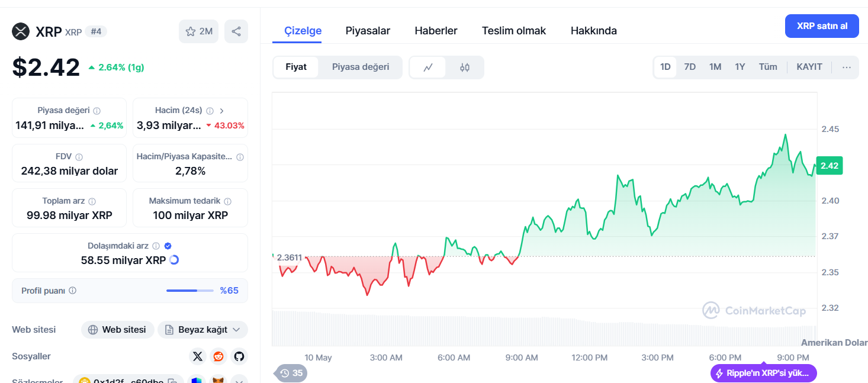The image size is (868, 383).
Task: Show info icon beside Profil puanı
Action: tap(73, 291)
